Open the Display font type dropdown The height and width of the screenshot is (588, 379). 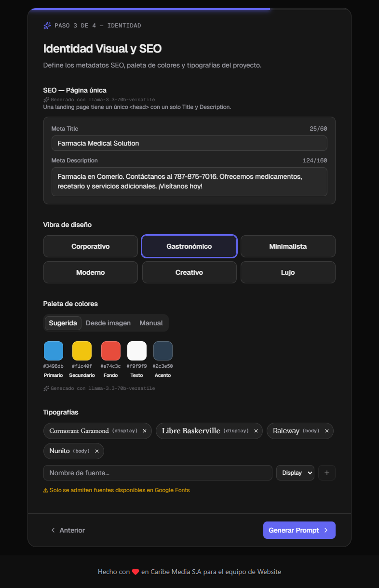(x=295, y=473)
